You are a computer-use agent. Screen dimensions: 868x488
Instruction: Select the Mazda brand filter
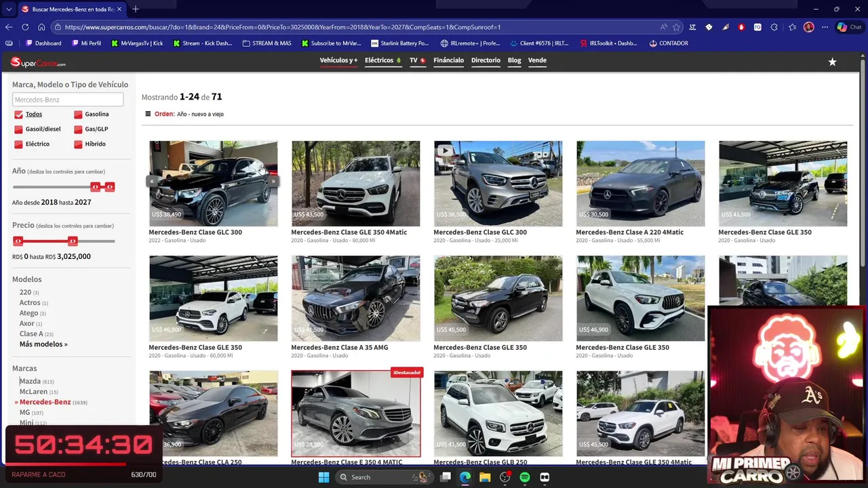[30, 382]
